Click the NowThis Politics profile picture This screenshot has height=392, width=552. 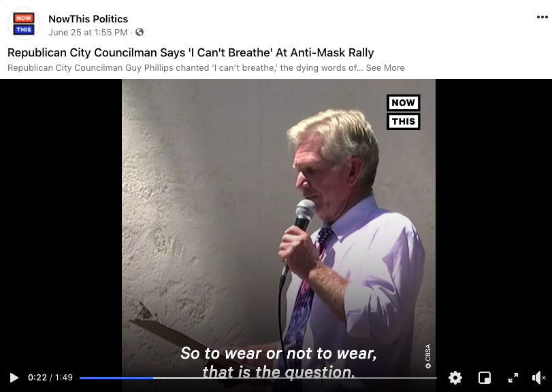tap(24, 24)
